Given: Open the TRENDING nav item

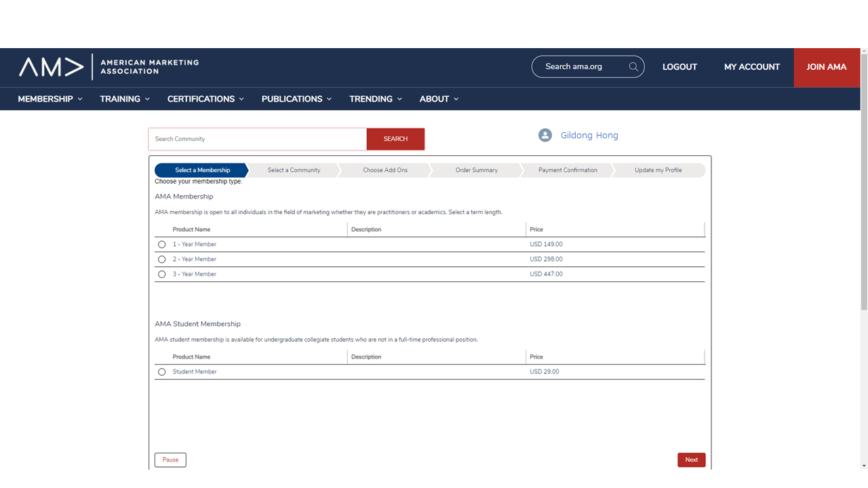Looking at the screenshot, I should pos(371,99).
